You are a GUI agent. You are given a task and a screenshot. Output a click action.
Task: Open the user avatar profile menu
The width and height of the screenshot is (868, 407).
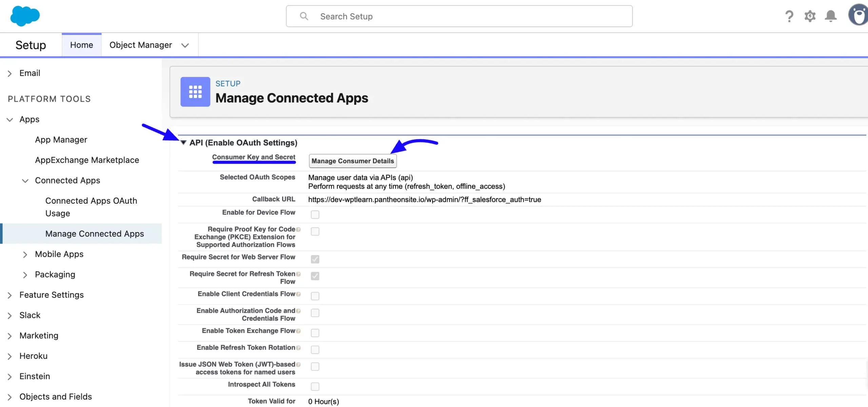pyautogui.click(x=858, y=15)
